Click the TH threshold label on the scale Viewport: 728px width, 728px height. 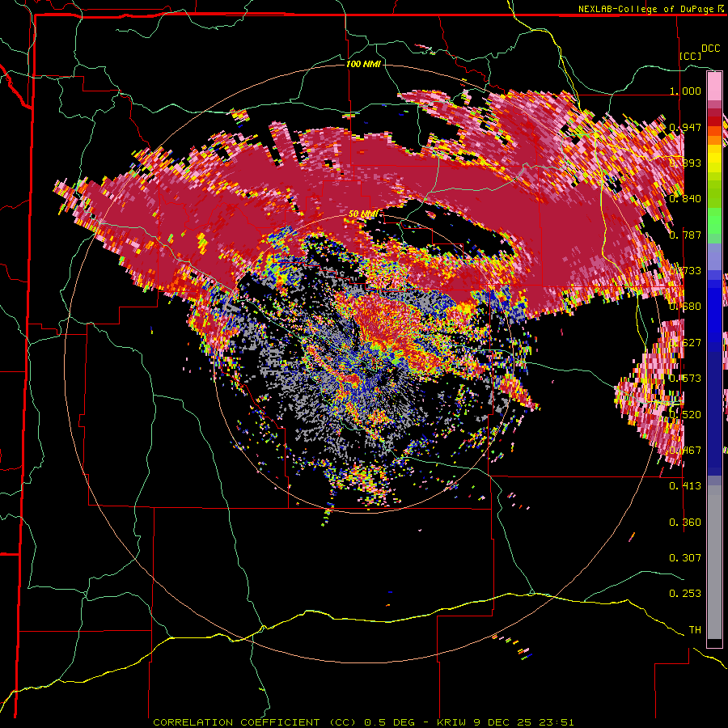pyautogui.click(x=695, y=630)
